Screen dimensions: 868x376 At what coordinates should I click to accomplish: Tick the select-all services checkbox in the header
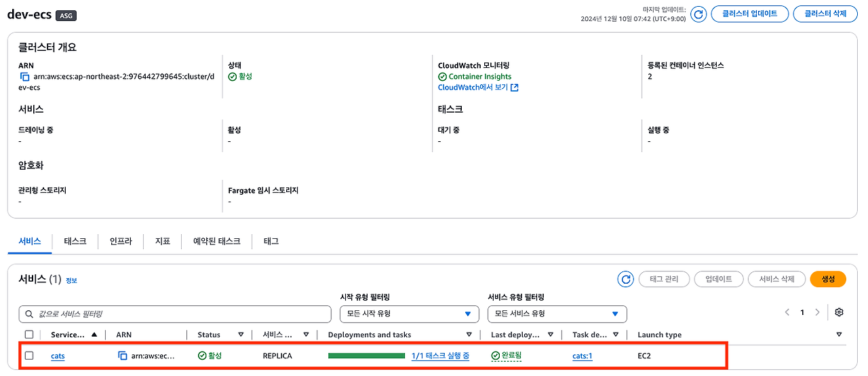29,335
